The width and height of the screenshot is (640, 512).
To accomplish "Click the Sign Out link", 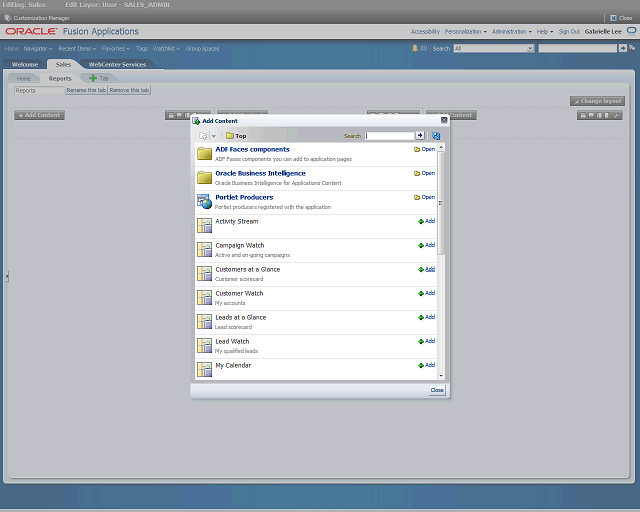I will point(569,31).
